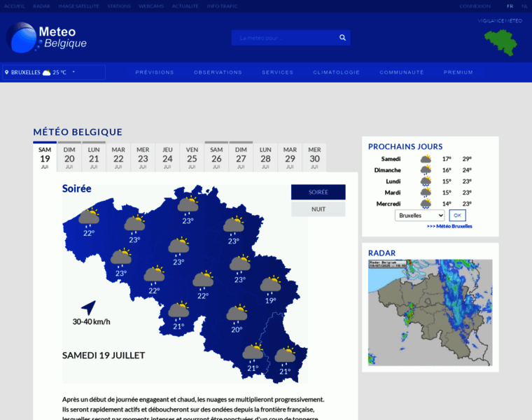The width and height of the screenshot is (532, 420).
Task: Click the wind direction arrow on map
Action: pyautogui.click(x=89, y=307)
